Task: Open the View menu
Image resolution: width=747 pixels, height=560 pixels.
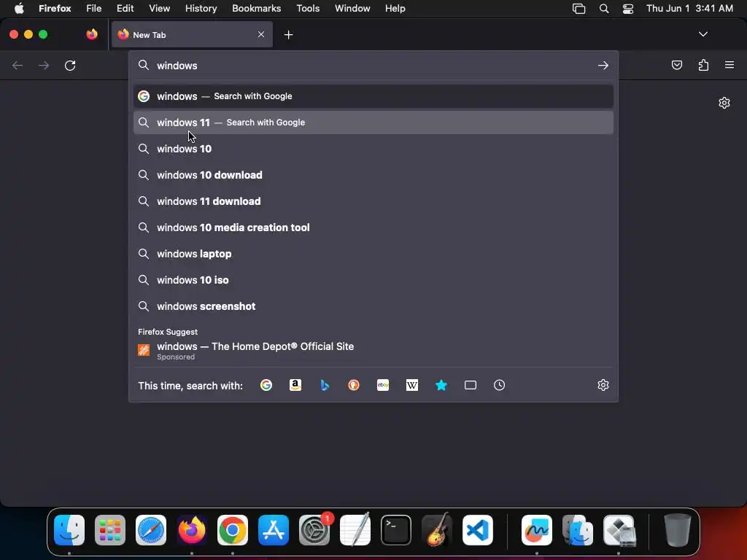Action: pyautogui.click(x=159, y=9)
